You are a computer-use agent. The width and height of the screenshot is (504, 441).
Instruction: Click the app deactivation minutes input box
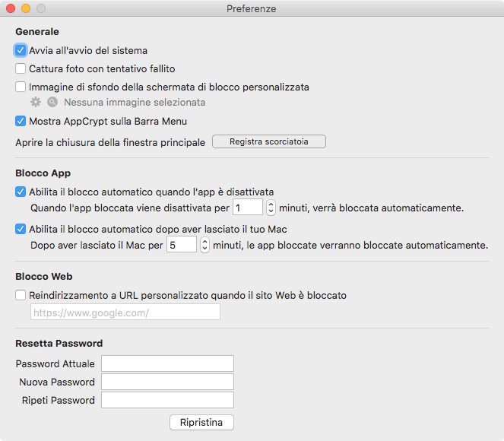click(247, 208)
